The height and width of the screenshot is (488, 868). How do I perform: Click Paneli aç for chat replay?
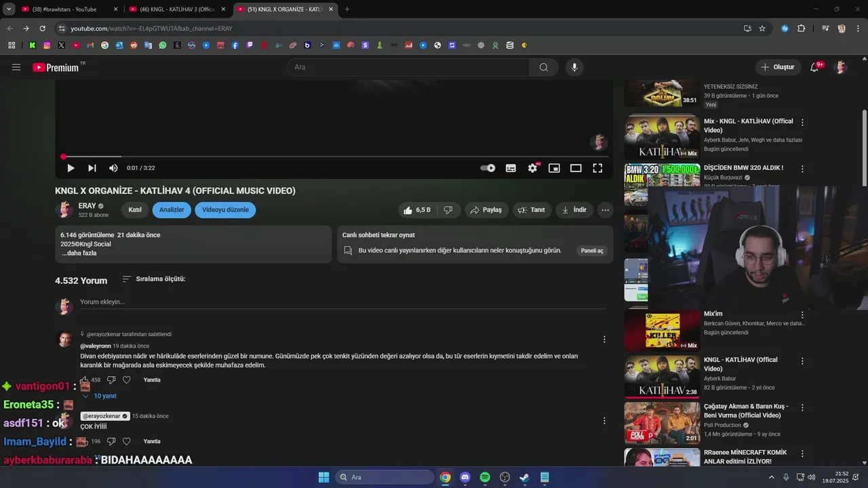coord(592,251)
